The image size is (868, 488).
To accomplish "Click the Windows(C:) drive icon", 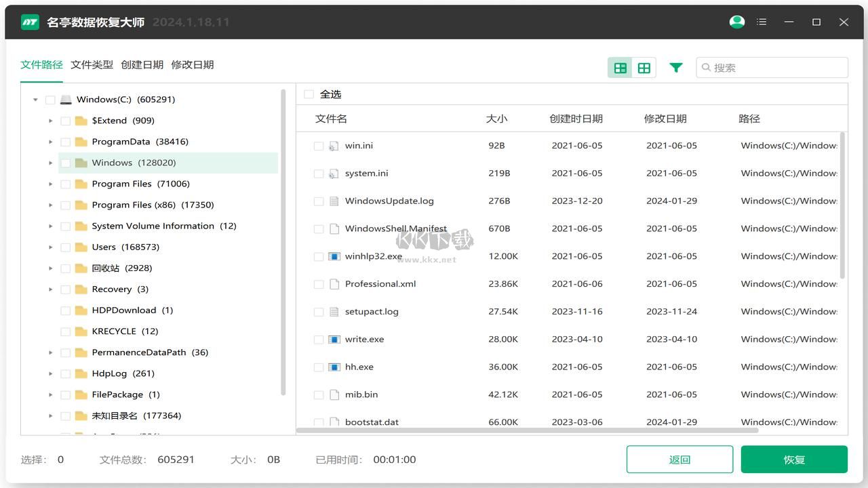I will click(66, 100).
